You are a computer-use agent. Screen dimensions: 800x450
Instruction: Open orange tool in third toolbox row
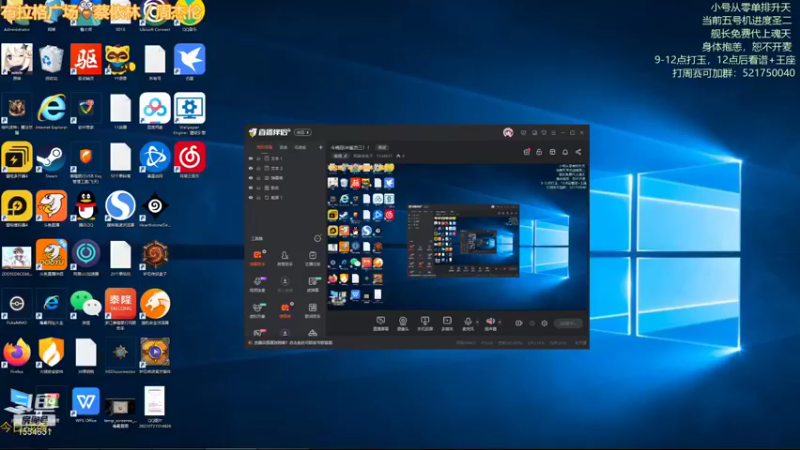285,309
